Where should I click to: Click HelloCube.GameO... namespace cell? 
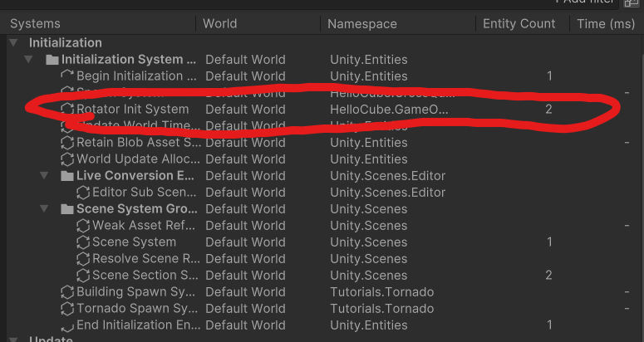coord(389,110)
